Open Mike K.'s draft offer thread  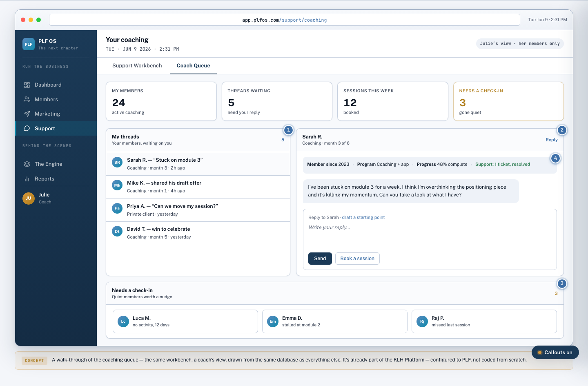point(198,187)
